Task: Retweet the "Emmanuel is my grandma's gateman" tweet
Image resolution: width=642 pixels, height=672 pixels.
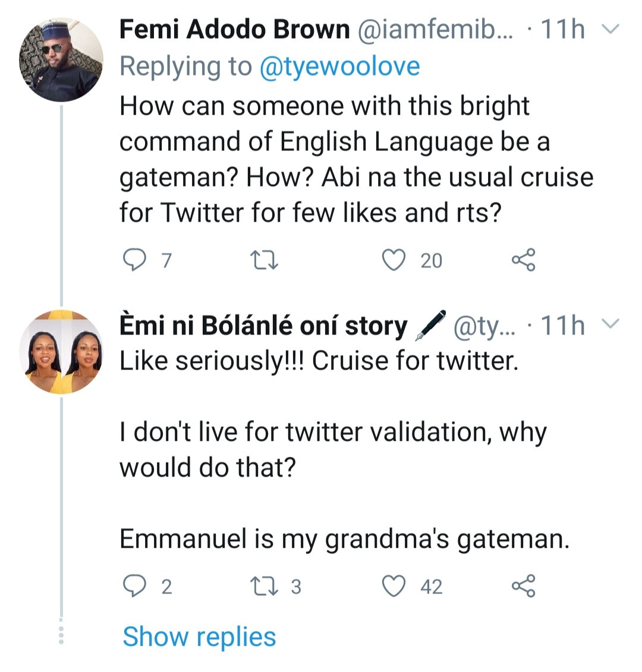Action: pyautogui.click(x=262, y=586)
